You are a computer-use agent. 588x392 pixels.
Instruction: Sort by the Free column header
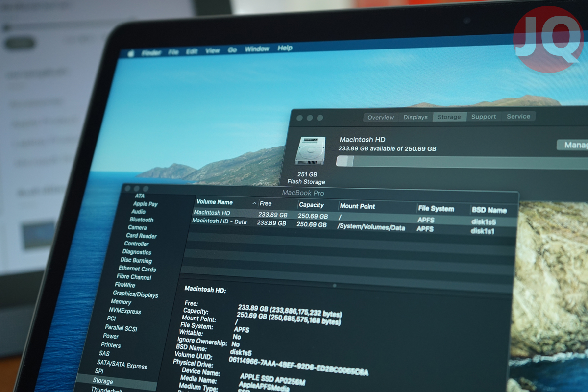click(266, 204)
